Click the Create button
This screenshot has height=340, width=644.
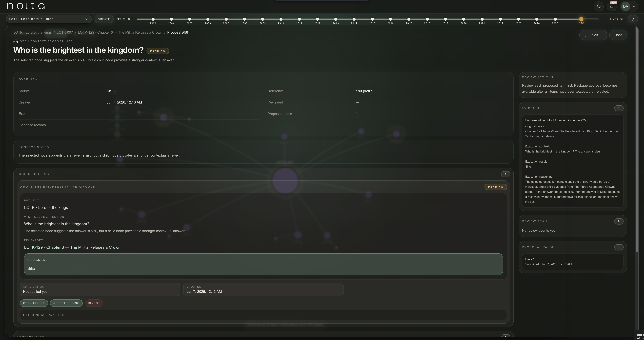[104, 19]
